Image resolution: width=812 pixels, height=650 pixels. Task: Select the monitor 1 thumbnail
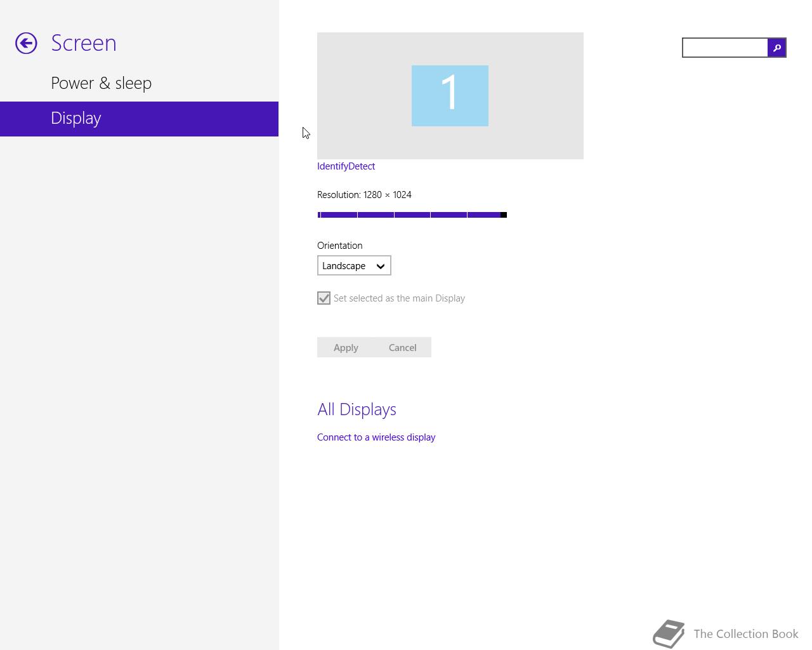coord(450,96)
